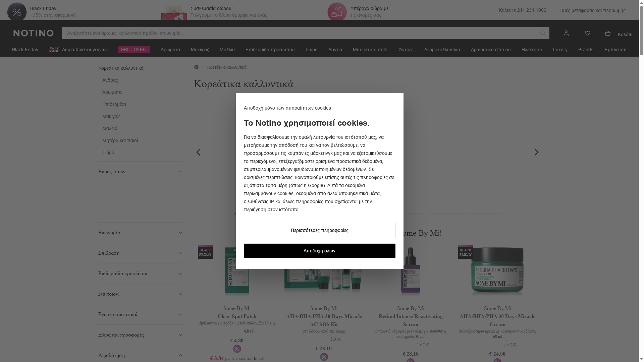Open the Ηλεκτρικά menu
Viewport: 644px width, 362px height.
[x=532, y=50]
